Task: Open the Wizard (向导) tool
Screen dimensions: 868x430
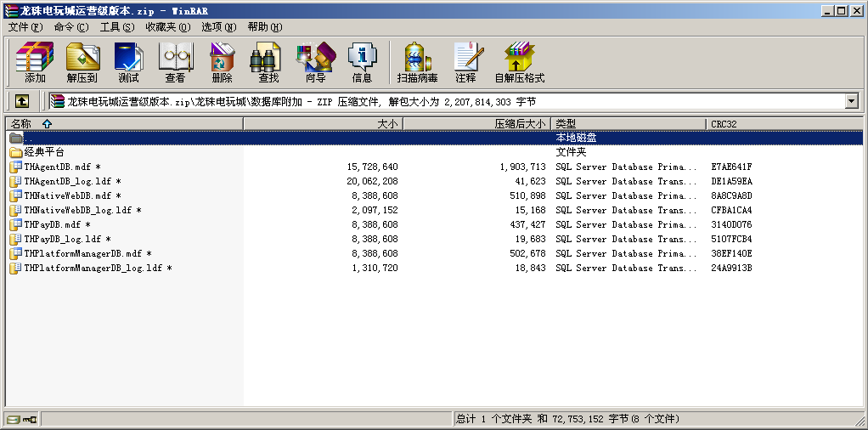Action: (315, 61)
